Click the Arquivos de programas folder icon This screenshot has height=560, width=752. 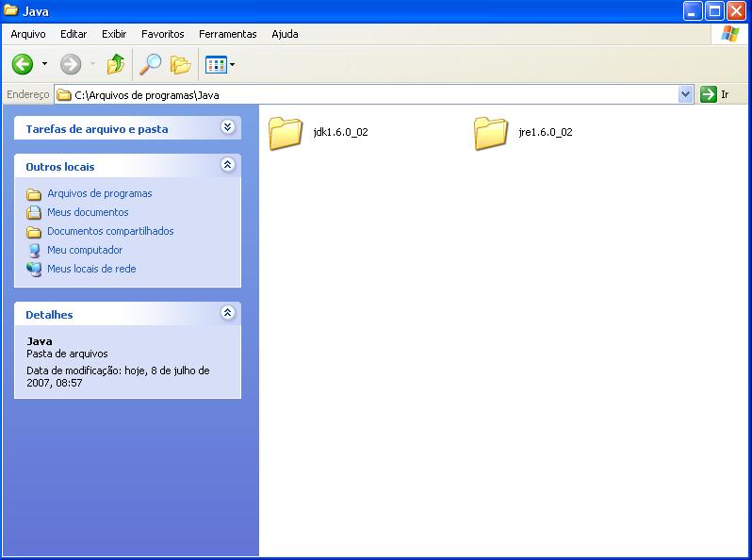[x=34, y=194]
